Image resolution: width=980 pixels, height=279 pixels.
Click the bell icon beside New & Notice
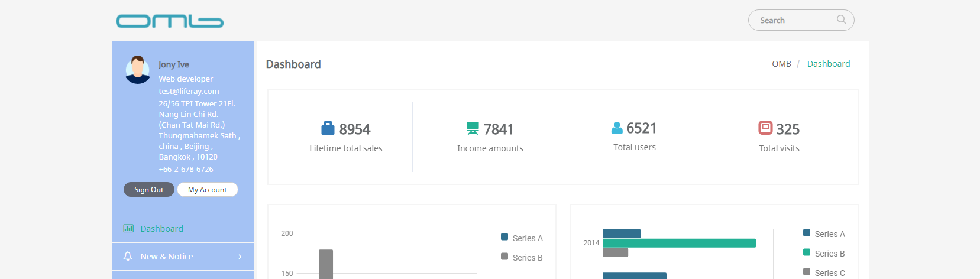pyautogui.click(x=128, y=256)
